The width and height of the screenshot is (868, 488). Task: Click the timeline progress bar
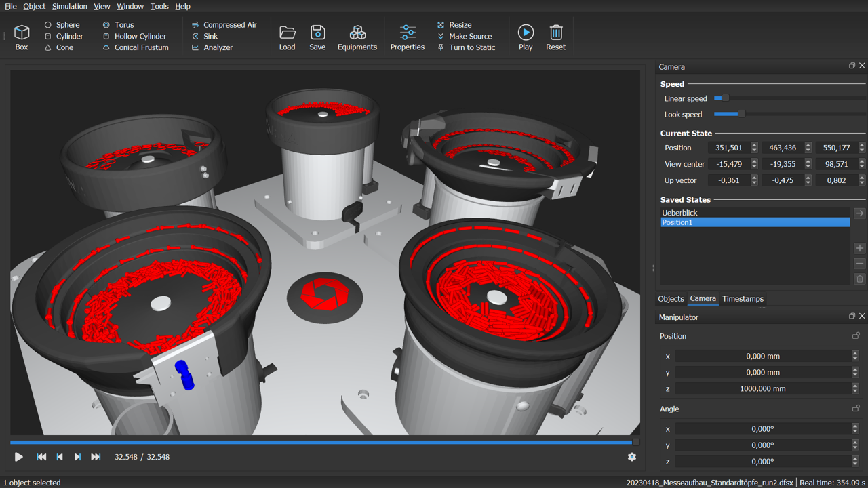323,442
